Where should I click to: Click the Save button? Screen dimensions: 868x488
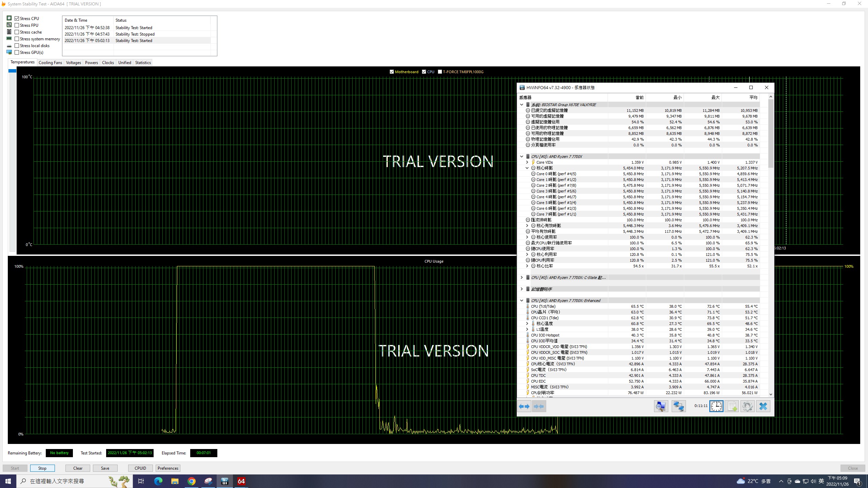105,468
